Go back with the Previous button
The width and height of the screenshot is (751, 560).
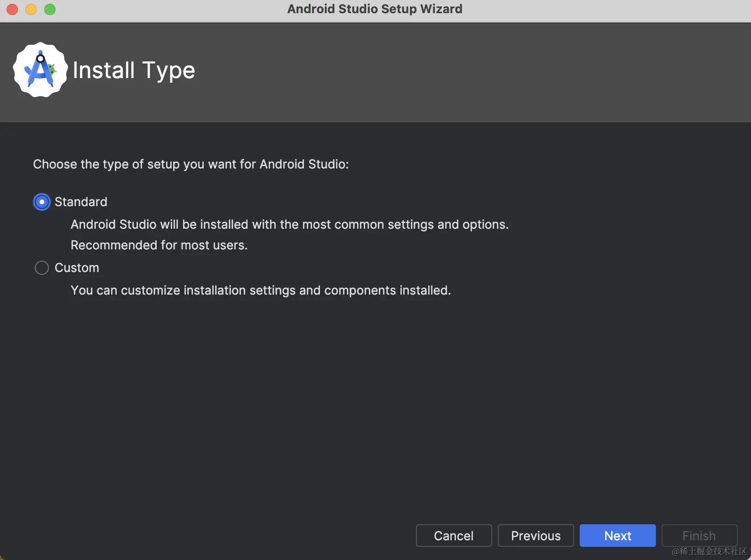coord(535,536)
